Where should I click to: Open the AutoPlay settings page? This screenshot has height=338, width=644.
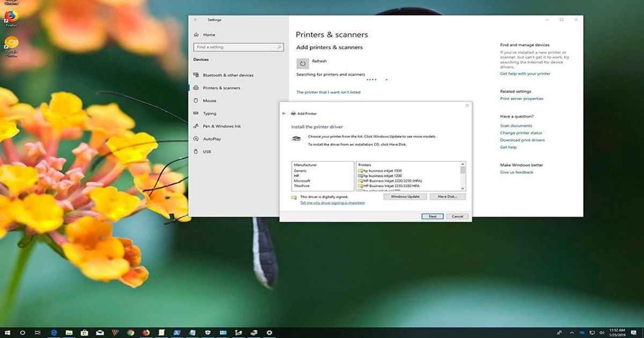pyautogui.click(x=212, y=139)
